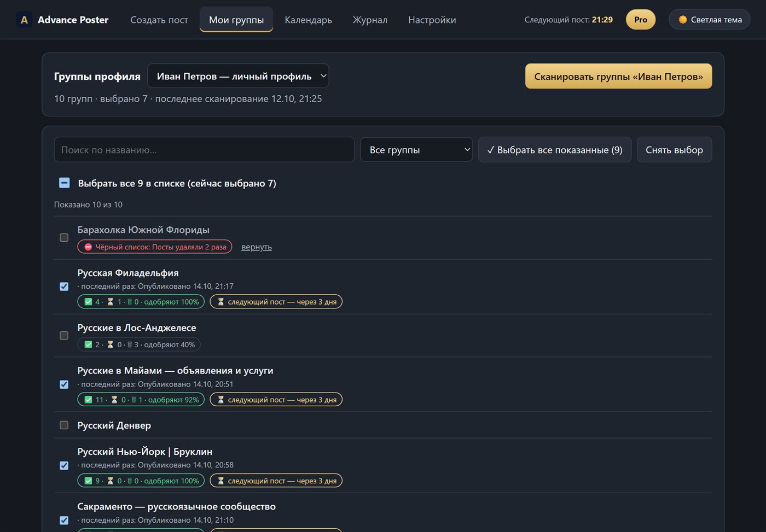
Task: Click the 'Показано 10 из 10' text
Action: [88, 204]
